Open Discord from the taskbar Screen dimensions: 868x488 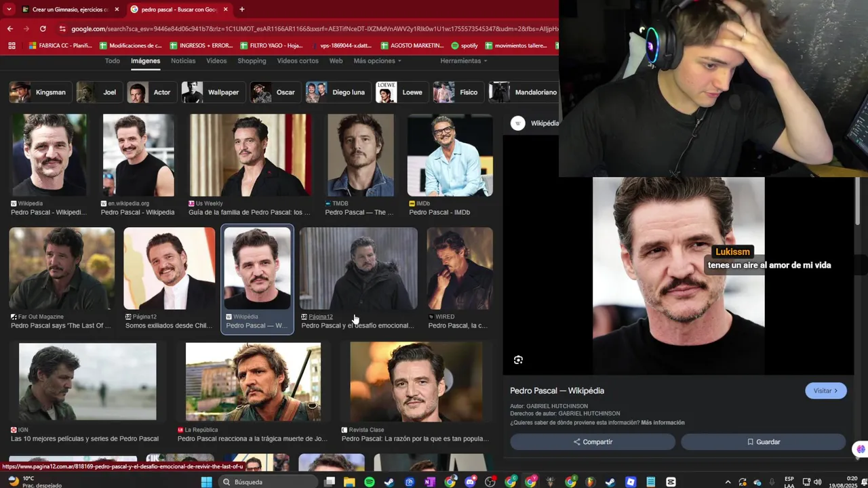click(470, 482)
